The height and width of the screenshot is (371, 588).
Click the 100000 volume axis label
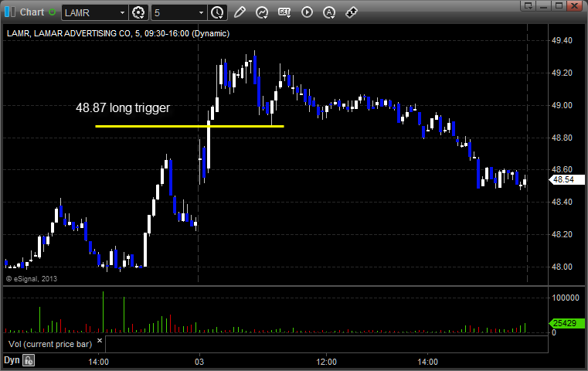[566, 298]
